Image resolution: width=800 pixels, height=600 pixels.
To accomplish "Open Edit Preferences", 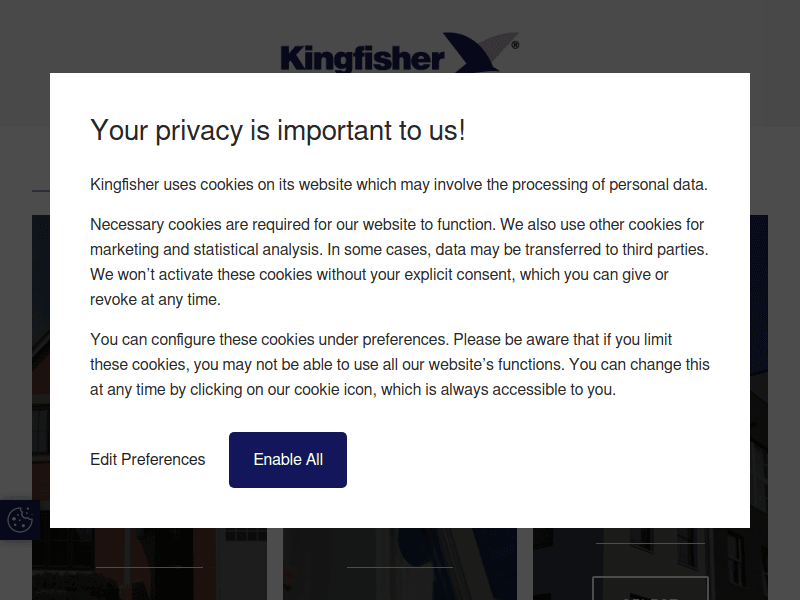I will [x=147, y=459].
